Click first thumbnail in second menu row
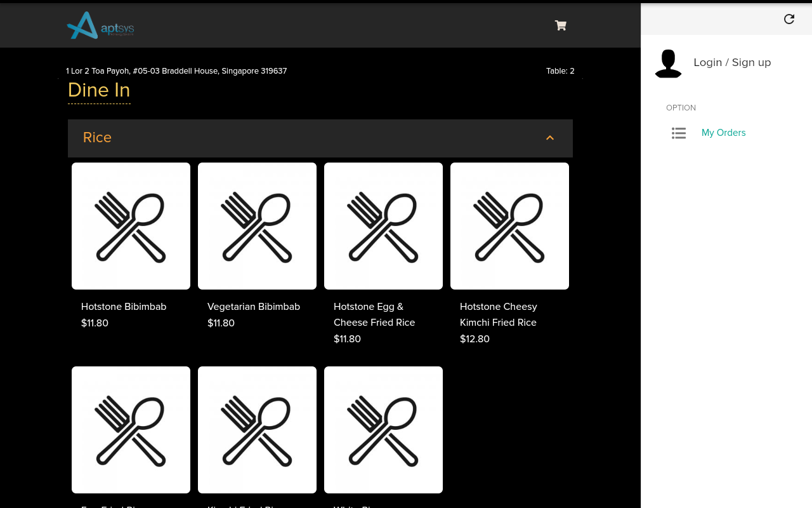This screenshot has width=812, height=508. [x=131, y=430]
